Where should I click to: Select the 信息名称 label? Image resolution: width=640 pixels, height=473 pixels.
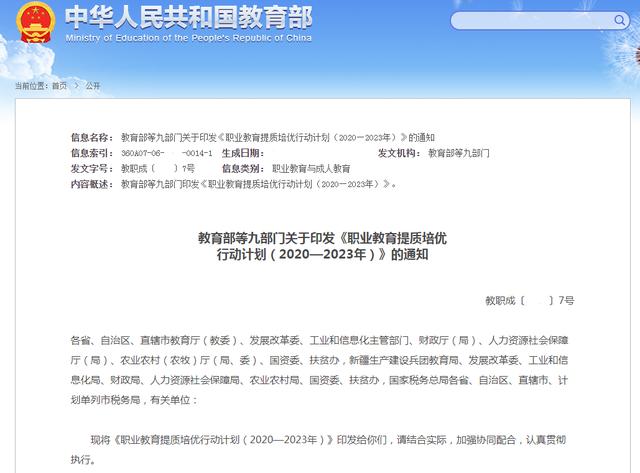point(92,138)
